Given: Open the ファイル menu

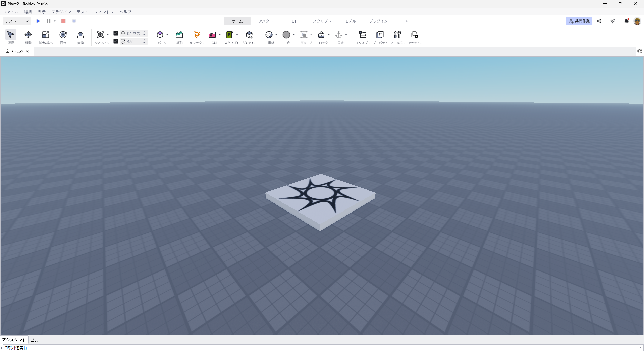Looking at the screenshot, I should click(x=11, y=12).
